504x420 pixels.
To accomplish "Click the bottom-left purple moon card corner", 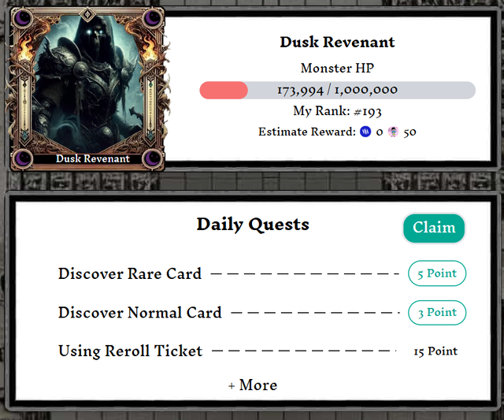I will [x=23, y=158].
